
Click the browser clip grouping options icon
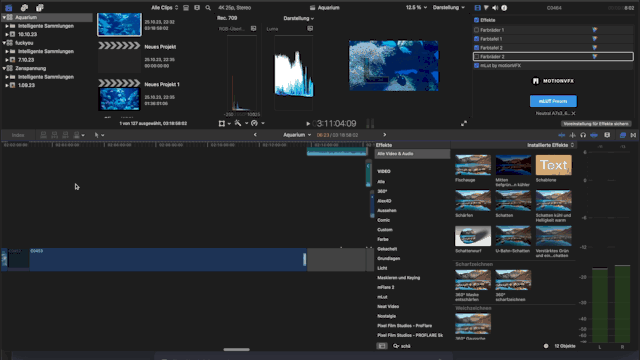pos(197,8)
